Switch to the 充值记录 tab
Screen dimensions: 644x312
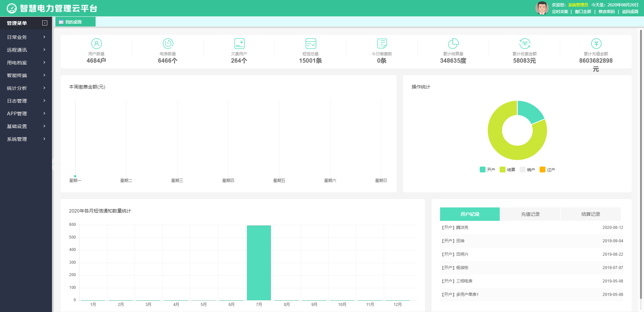point(530,214)
